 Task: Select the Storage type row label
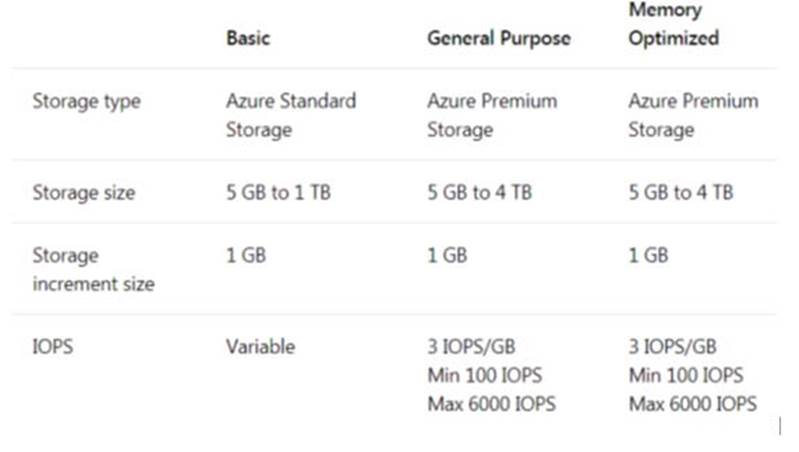[x=87, y=101]
